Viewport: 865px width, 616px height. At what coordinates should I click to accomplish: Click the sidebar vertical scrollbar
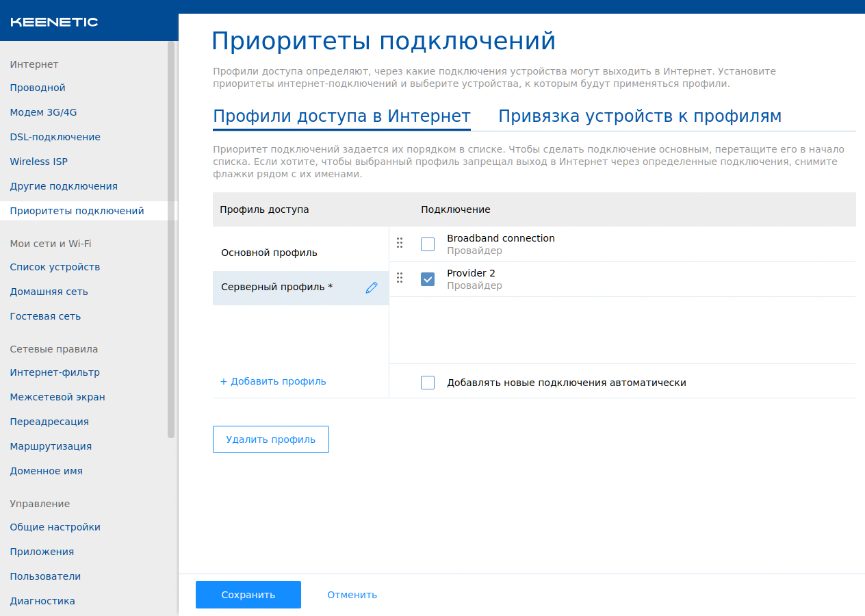pos(171,240)
